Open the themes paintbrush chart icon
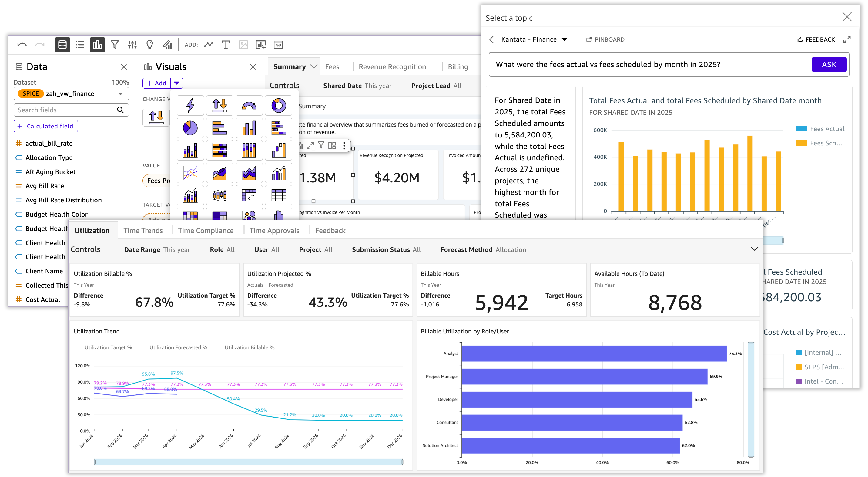This screenshot has height=477, width=868. coord(167,45)
